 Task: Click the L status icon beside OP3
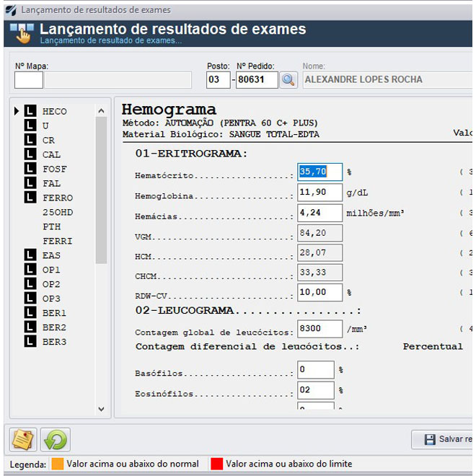(x=30, y=298)
